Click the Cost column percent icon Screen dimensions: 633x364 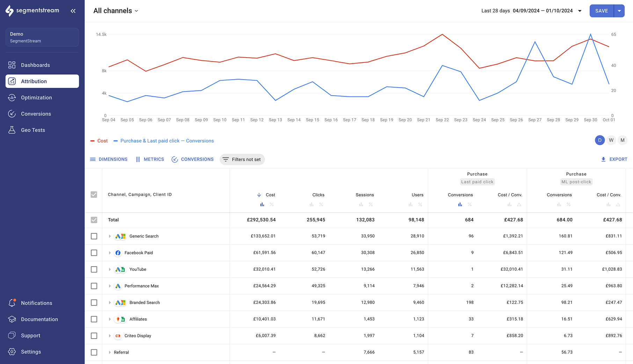[x=272, y=205]
